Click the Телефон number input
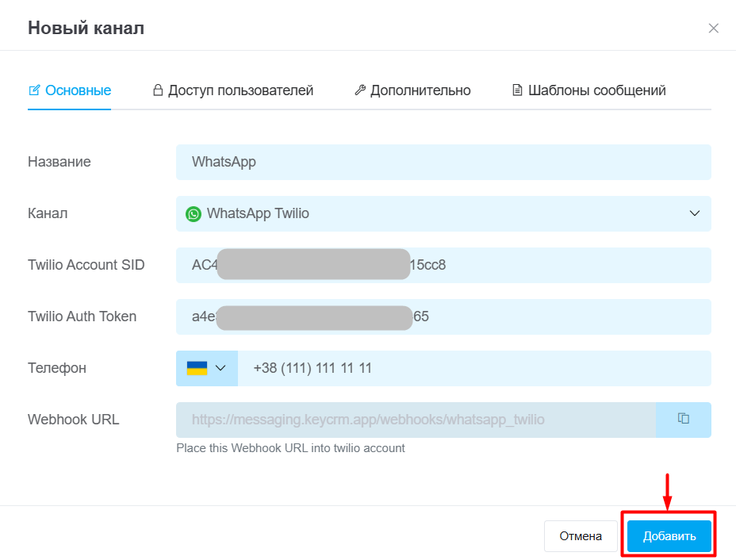736x560 pixels. 474,369
